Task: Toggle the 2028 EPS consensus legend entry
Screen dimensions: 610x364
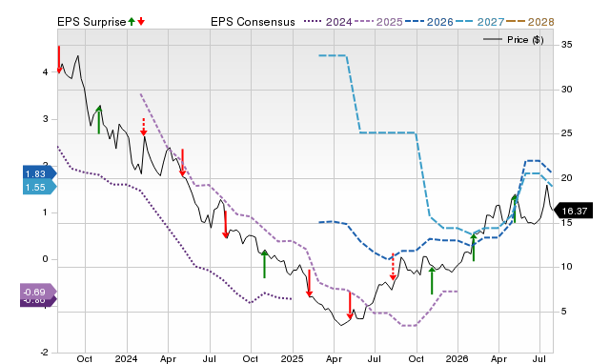Action: click(x=530, y=22)
